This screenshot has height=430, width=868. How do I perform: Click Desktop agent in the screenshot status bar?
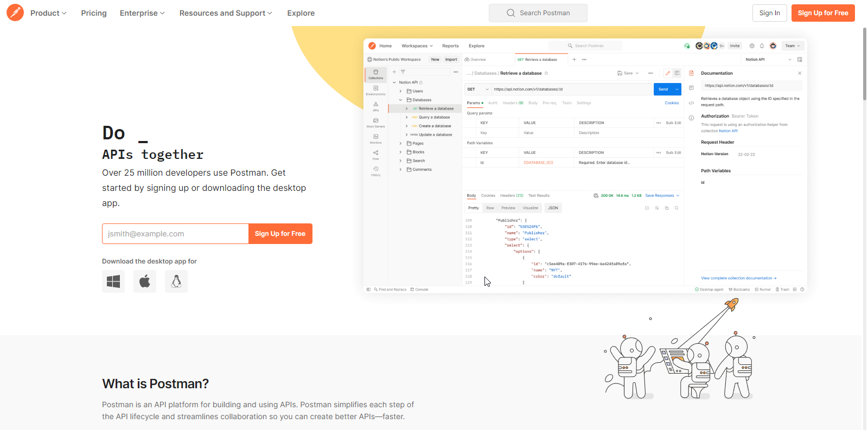[x=709, y=290]
